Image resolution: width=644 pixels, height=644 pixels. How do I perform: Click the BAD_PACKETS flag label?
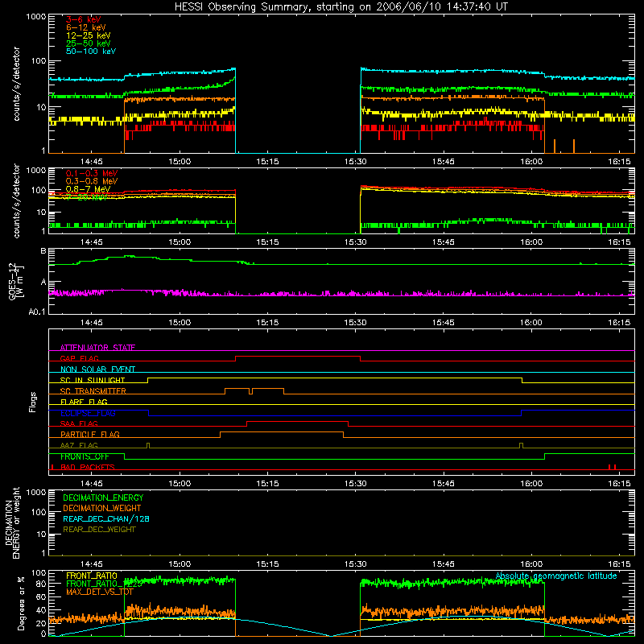pyautogui.click(x=88, y=467)
